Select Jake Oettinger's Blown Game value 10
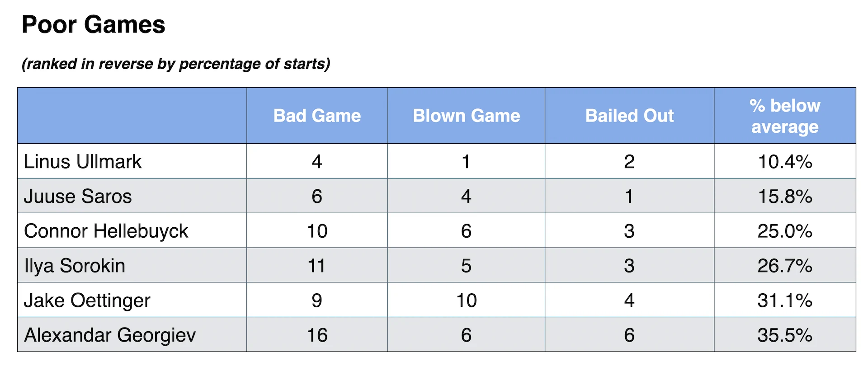Viewport: 868px width, 366px height. (x=466, y=300)
